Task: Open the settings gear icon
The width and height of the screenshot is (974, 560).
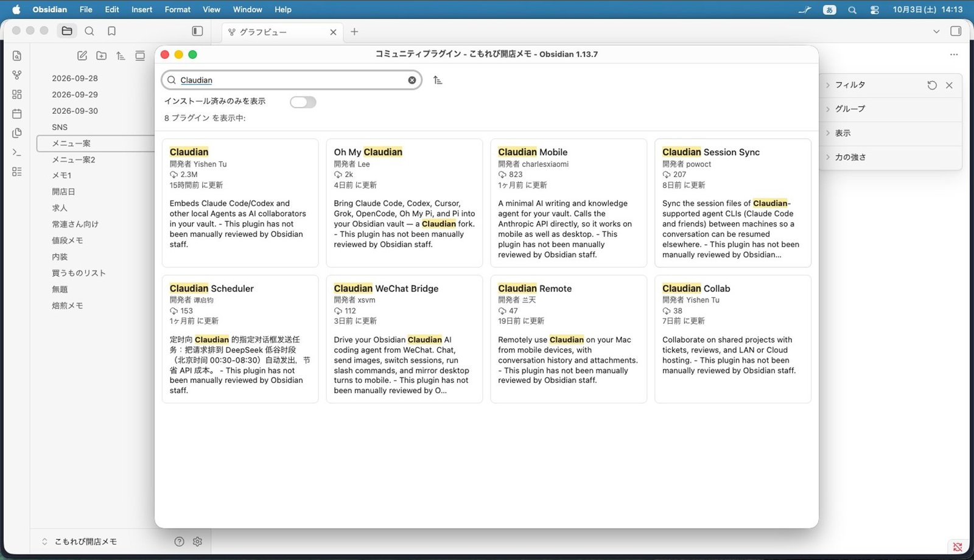Action: point(197,542)
